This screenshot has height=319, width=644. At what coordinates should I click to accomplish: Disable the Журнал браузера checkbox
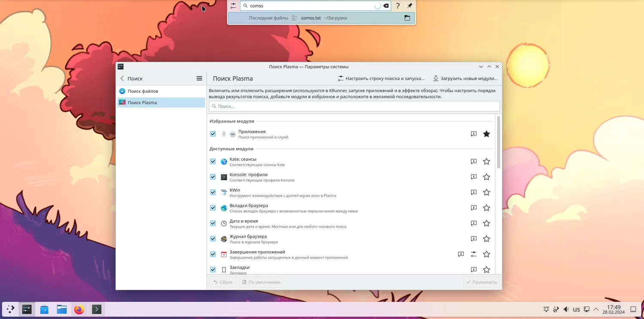(x=213, y=239)
